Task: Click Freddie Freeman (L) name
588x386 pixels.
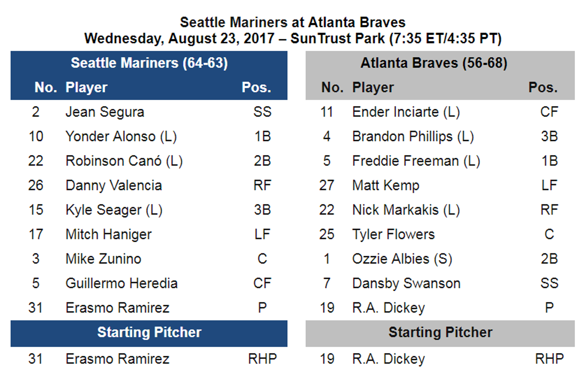Action: tap(416, 161)
